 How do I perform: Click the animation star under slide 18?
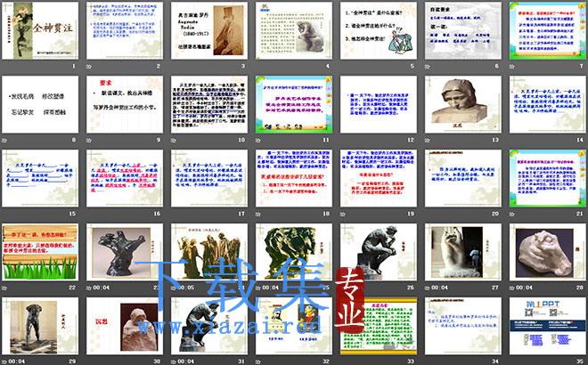pos(258,214)
